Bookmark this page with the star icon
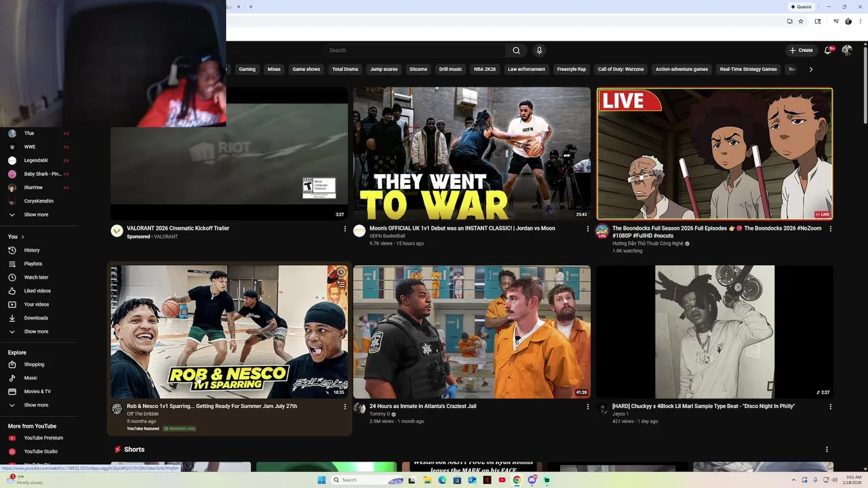 pos(801,21)
